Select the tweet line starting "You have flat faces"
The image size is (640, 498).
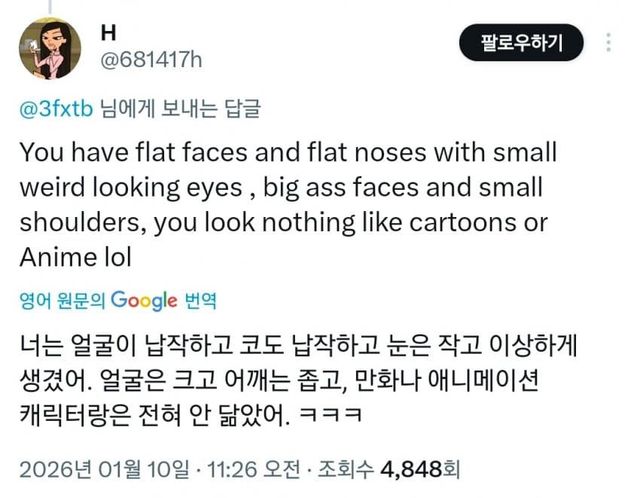(x=288, y=155)
